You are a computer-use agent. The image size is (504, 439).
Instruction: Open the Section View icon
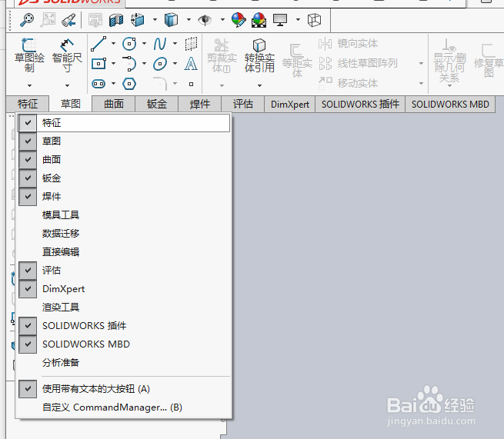pos(116,20)
